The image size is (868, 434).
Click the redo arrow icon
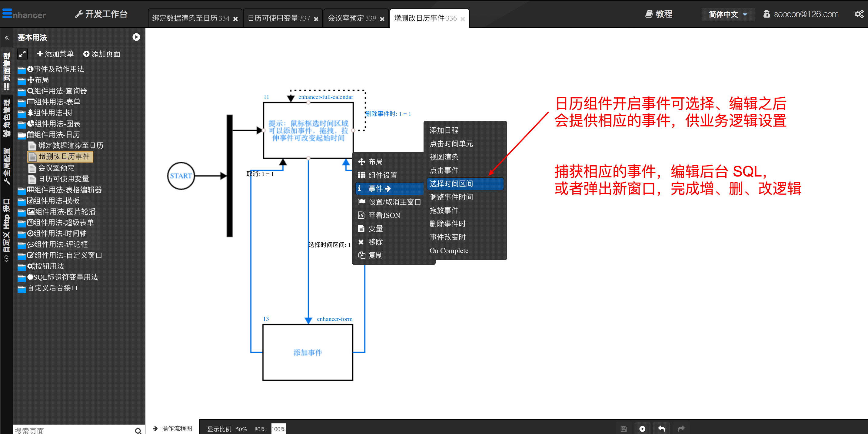[681, 429]
